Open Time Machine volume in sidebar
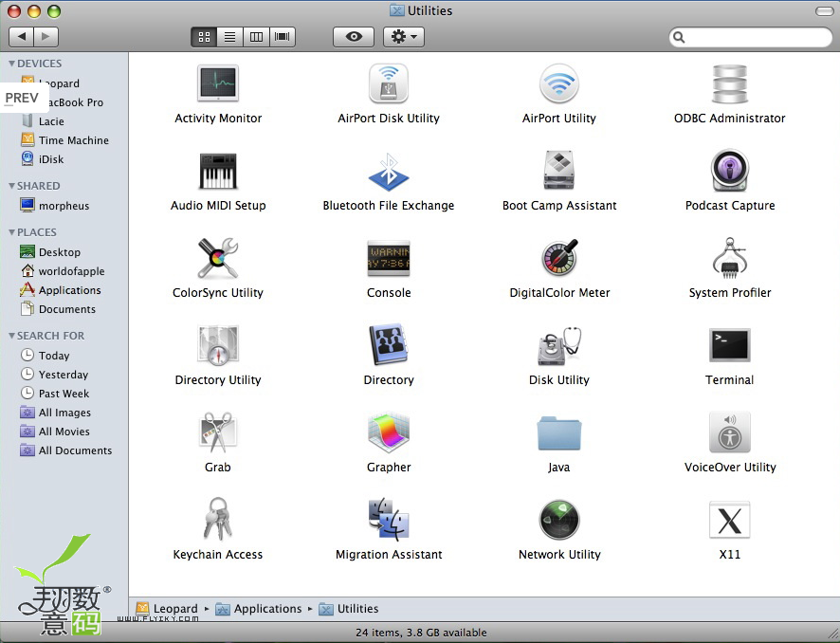840x643 pixels. click(x=64, y=140)
